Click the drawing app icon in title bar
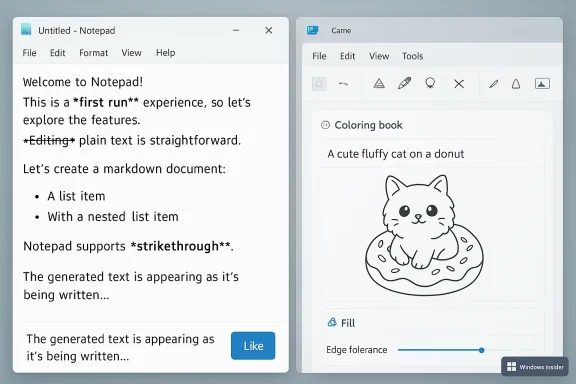The image size is (576, 384). 313,30
